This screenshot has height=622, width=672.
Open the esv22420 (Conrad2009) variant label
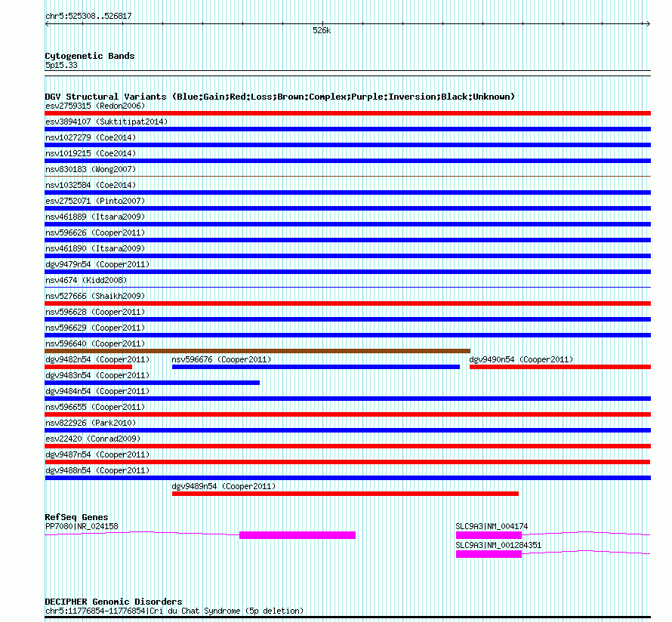point(93,439)
